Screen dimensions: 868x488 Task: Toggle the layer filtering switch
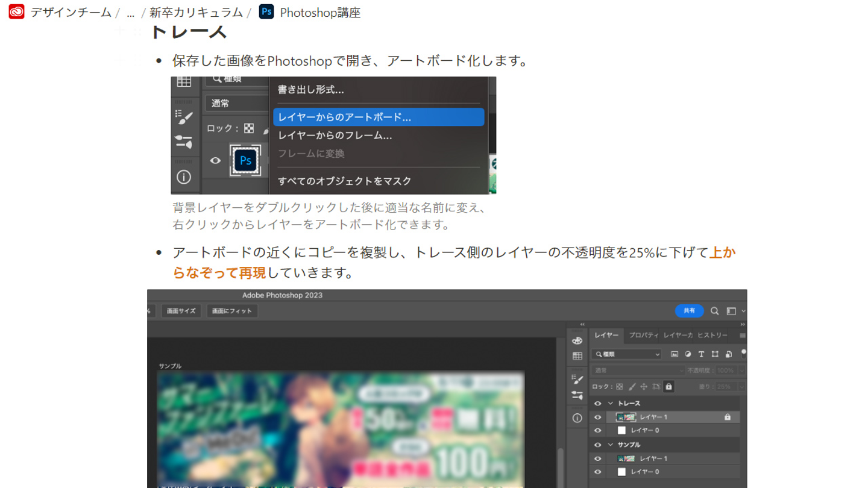coord(743,354)
